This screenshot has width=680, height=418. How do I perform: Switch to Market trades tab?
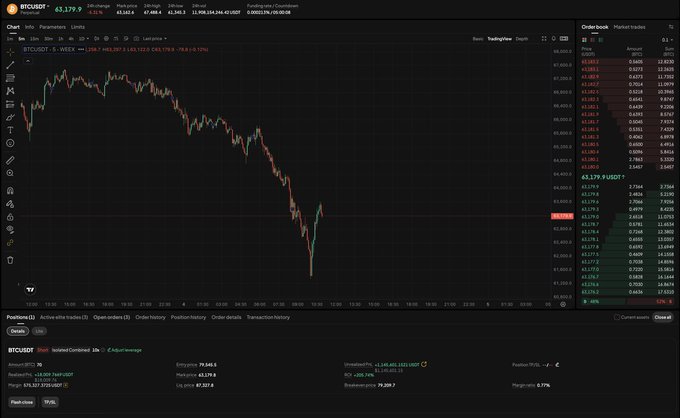[629, 27]
